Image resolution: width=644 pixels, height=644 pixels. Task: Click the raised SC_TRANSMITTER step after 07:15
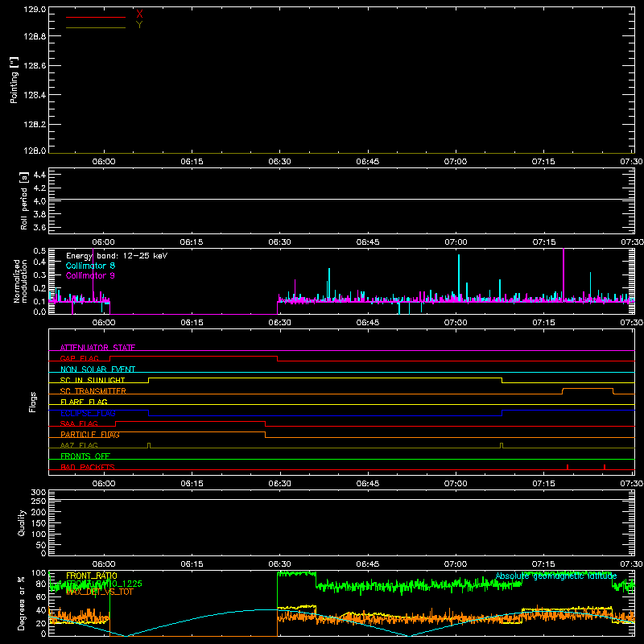[588, 389]
